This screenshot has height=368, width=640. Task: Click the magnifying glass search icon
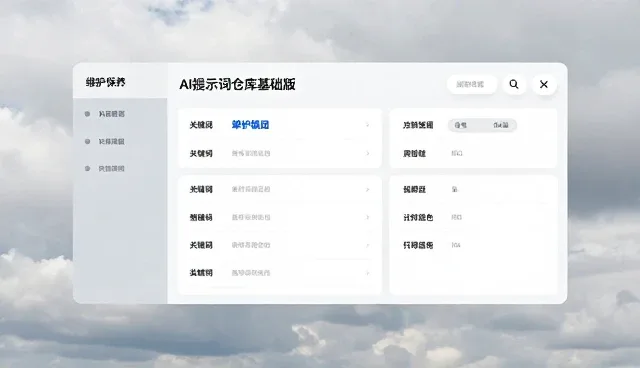tap(514, 84)
